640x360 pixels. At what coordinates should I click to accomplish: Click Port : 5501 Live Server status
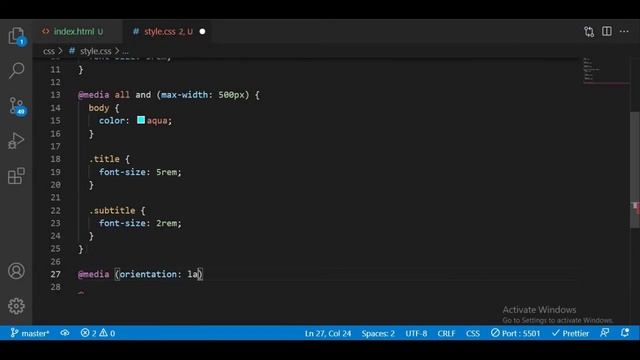(516, 333)
